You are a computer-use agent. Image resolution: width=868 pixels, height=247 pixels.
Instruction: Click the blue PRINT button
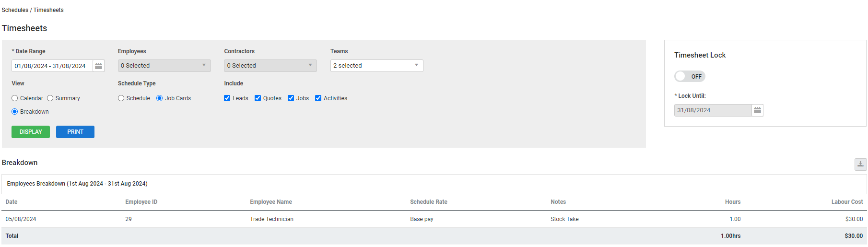tap(75, 132)
